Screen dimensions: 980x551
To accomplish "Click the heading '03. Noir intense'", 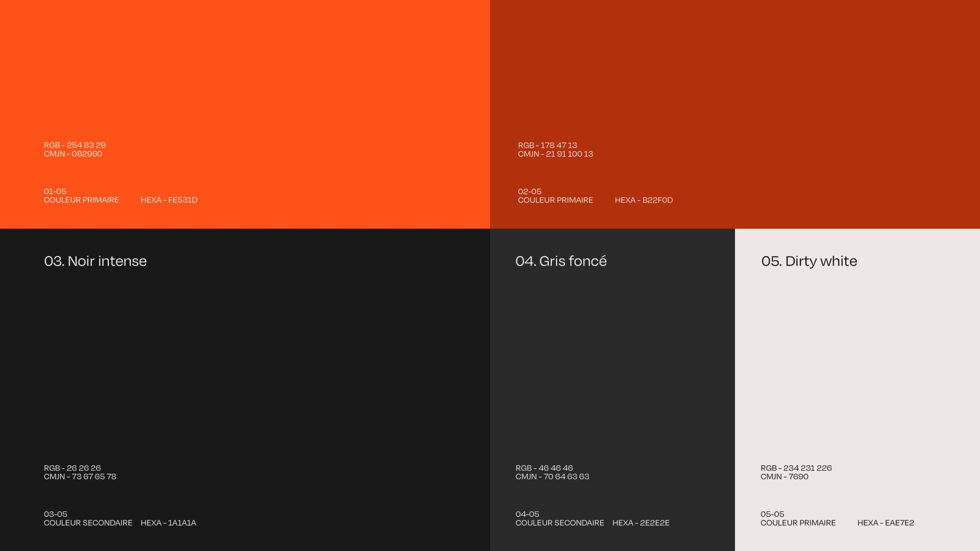I will tap(95, 261).
